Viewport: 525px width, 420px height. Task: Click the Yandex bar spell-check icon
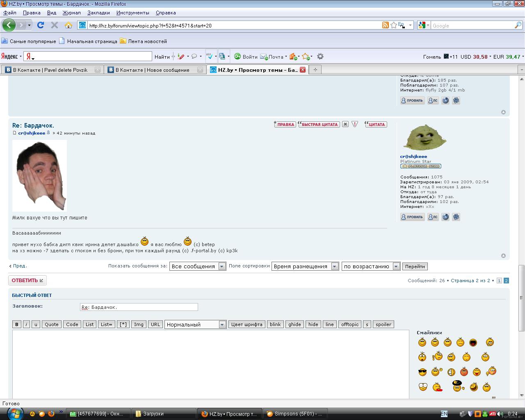[x=210, y=57]
